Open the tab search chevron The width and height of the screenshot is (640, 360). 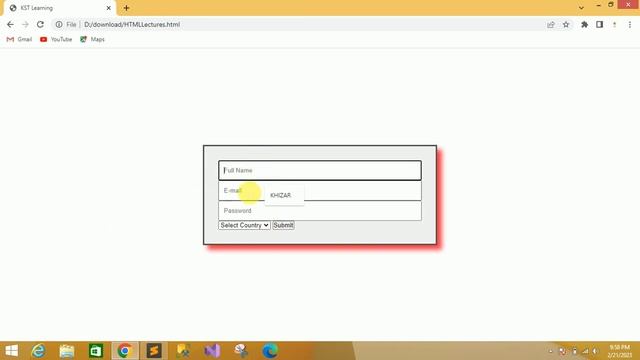click(581, 8)
